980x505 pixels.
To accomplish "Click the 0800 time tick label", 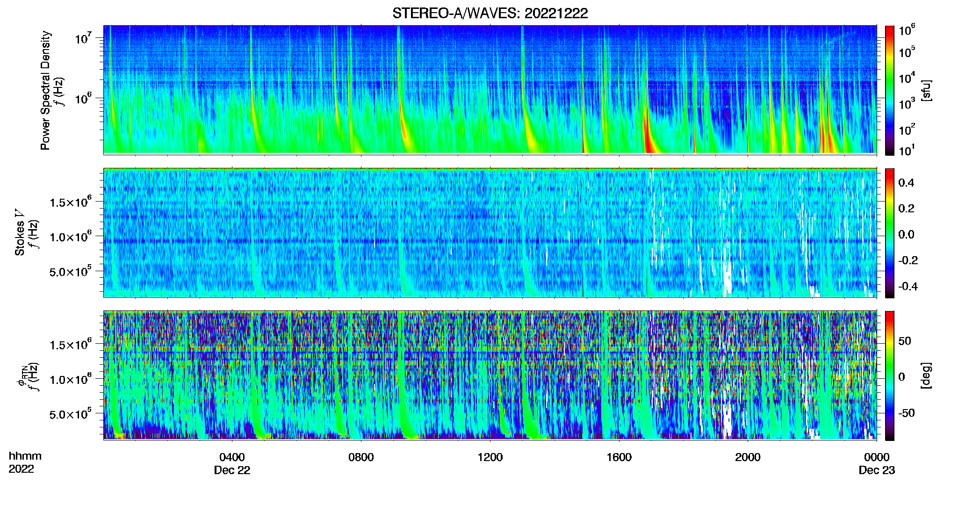I will [x=361, y=457].
